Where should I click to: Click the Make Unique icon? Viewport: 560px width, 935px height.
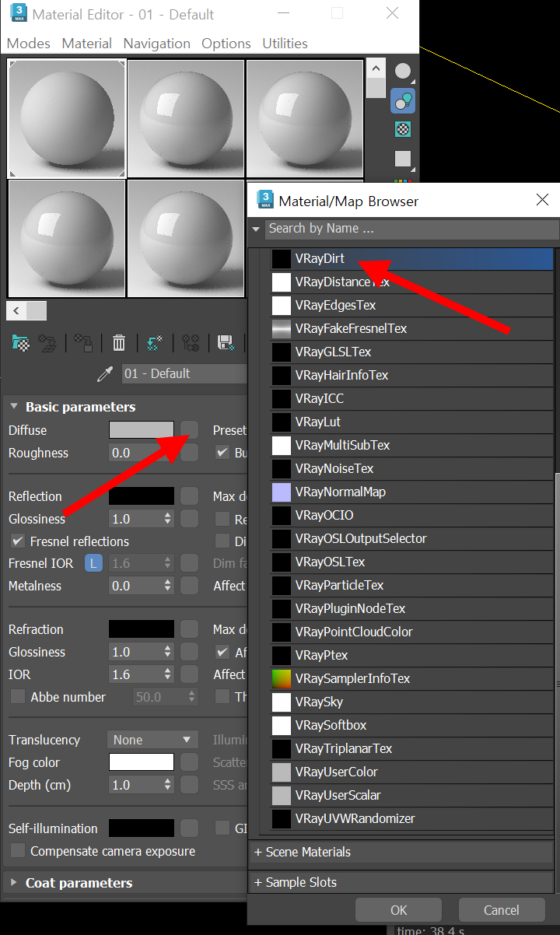click(191, 342)
